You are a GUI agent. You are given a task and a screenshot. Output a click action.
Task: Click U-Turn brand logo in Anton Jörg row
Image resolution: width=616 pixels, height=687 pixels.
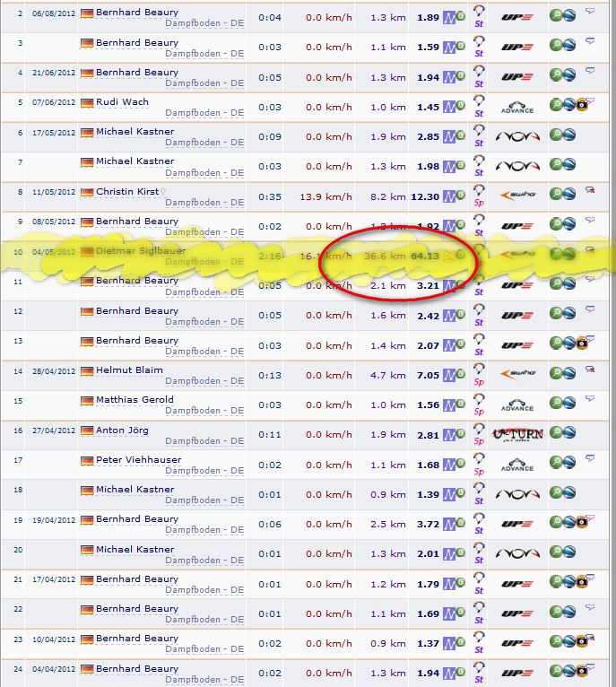click(518, 435)
